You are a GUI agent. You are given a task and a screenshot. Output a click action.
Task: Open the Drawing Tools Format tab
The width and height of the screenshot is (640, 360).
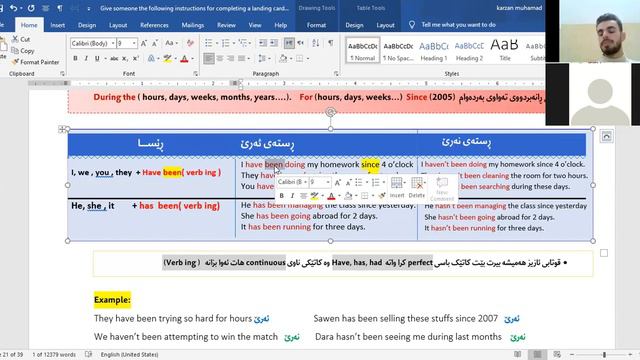316,25
